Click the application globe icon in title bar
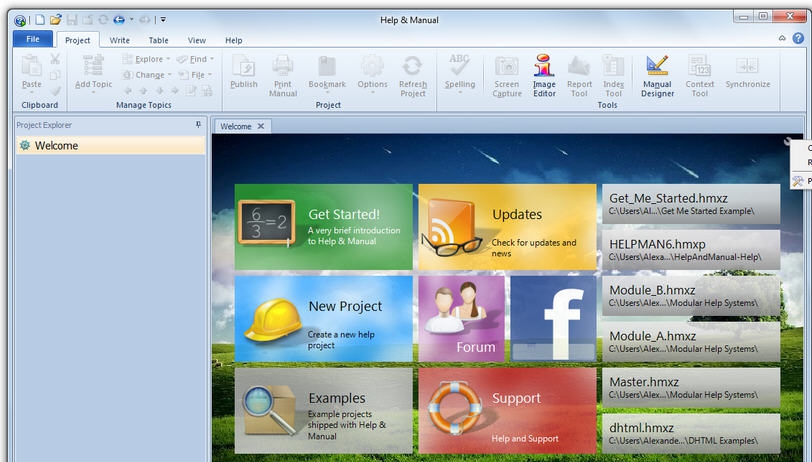The width and height of the screenshot is (812, 462). tap(20, 20)
